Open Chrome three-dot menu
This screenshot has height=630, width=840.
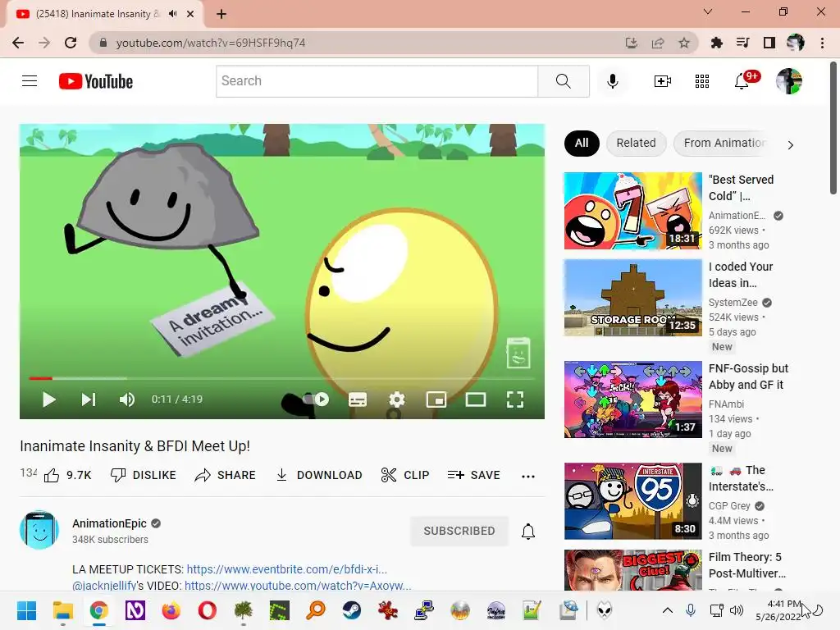822,43
